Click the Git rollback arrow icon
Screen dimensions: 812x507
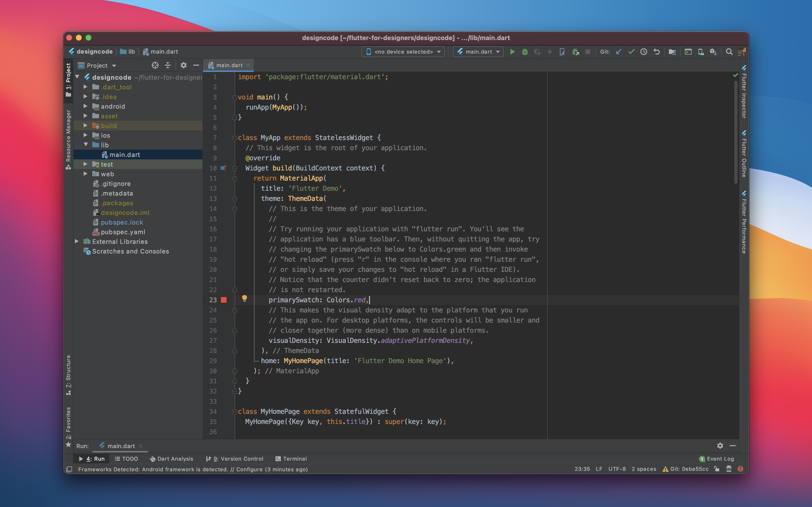coord(656,52)
